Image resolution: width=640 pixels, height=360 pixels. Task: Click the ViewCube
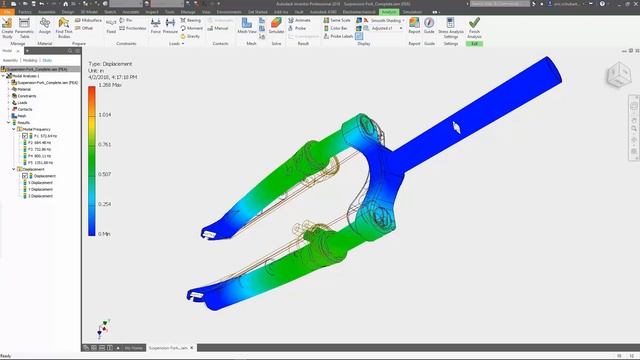pos(619,75)
